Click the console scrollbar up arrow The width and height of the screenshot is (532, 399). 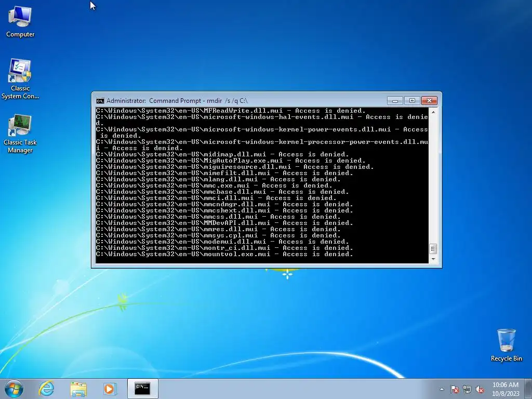pos(433,112)
